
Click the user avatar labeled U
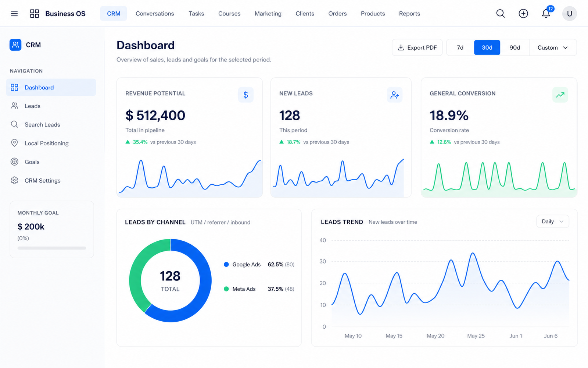(570, 14)
